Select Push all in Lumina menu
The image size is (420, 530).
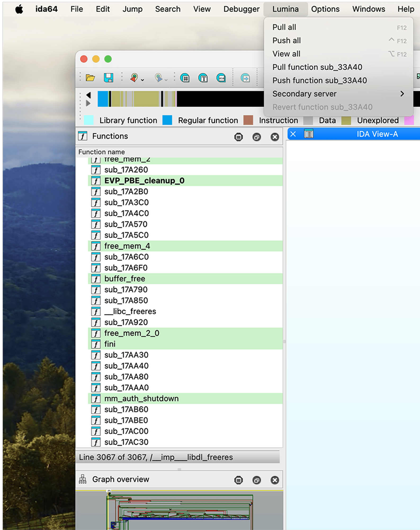click(339, 41)
